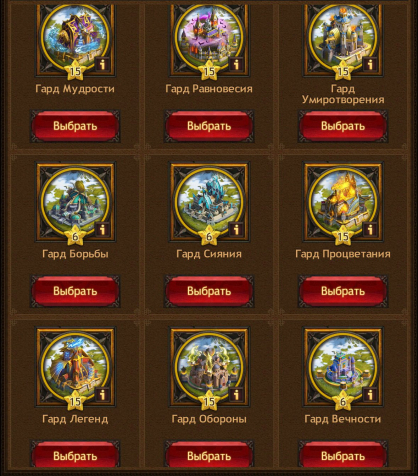Choose Гард Равновесия with Выбрать button
This screenshot has width=418, height=476.
(x=209, y=126)
